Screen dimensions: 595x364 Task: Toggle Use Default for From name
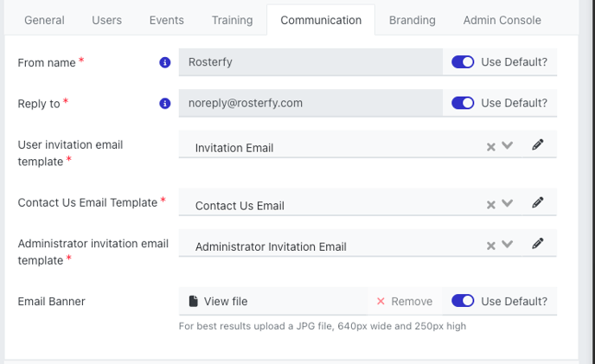463,62
